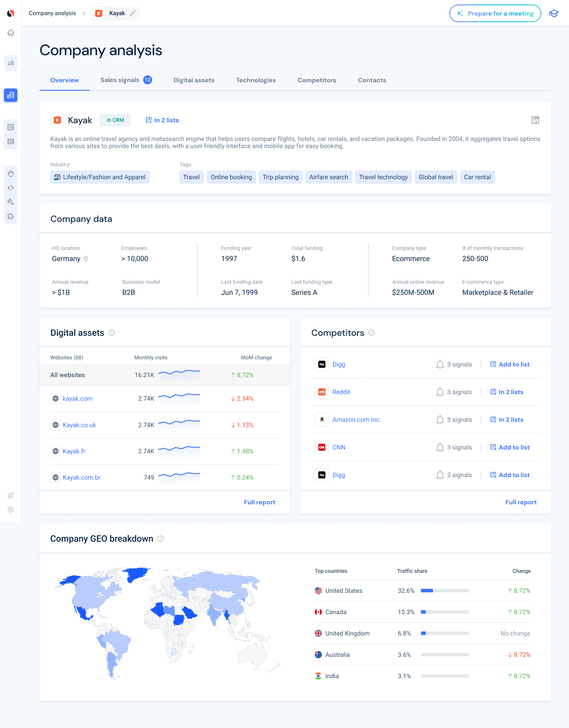Select the company analysis building icon
569x728 pixels.
11,95
